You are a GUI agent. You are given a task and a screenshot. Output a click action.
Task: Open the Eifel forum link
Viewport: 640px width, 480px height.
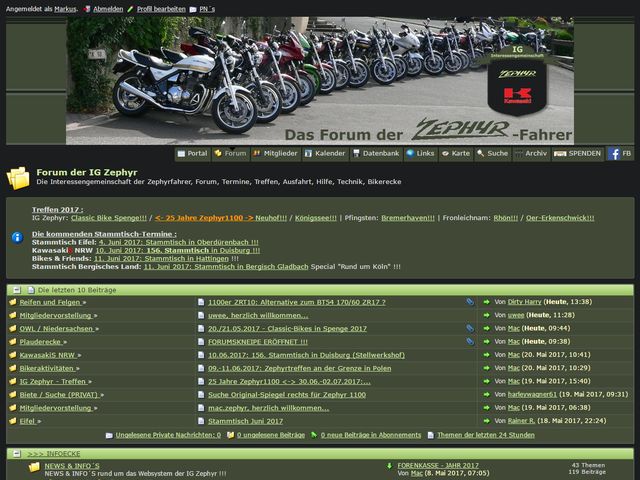[27, 421]
